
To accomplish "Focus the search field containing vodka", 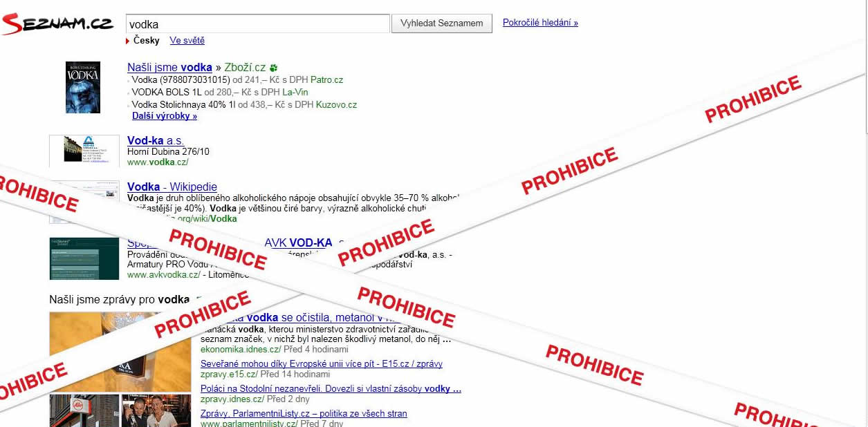I will (x=257, y=23).
